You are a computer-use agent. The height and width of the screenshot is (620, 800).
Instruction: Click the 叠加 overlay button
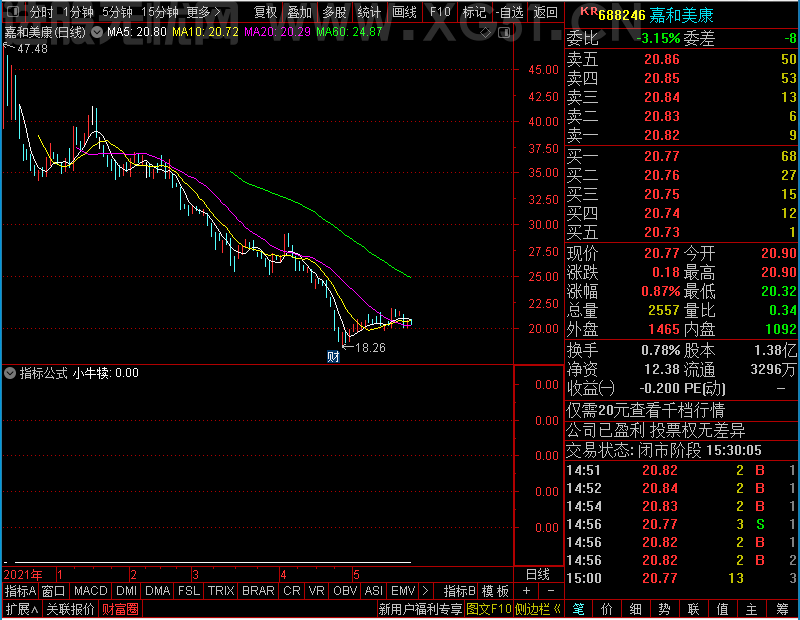pyautogui.click(x=299, y=12)
